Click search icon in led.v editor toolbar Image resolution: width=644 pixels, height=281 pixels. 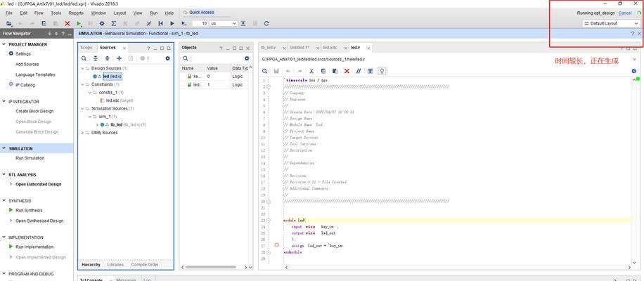click(x=265, y=72)
